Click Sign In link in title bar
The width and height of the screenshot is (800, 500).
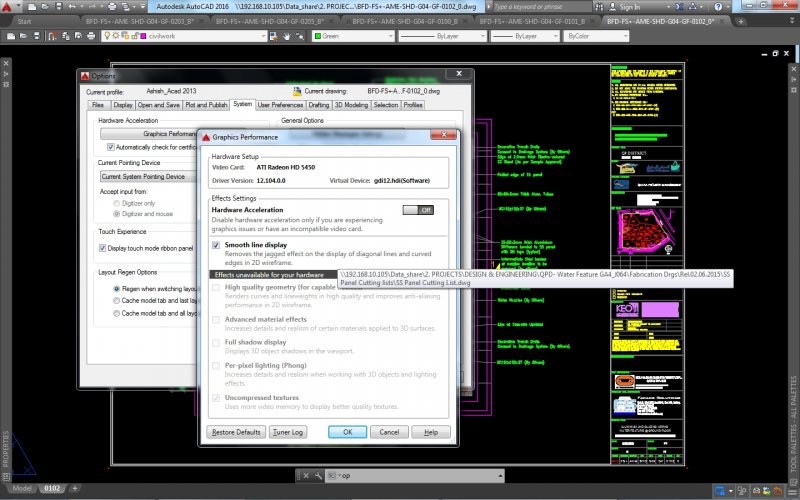click(x=630, y=7)
